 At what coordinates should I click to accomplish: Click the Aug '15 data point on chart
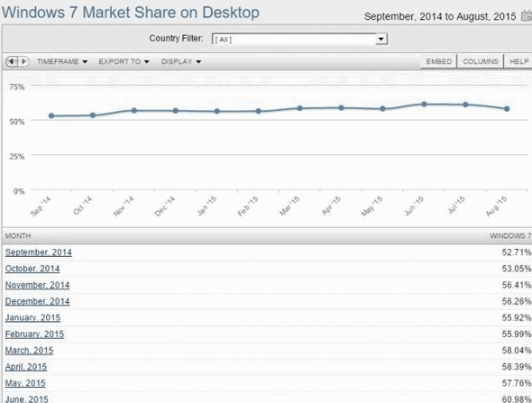click(x=507, y=109)
